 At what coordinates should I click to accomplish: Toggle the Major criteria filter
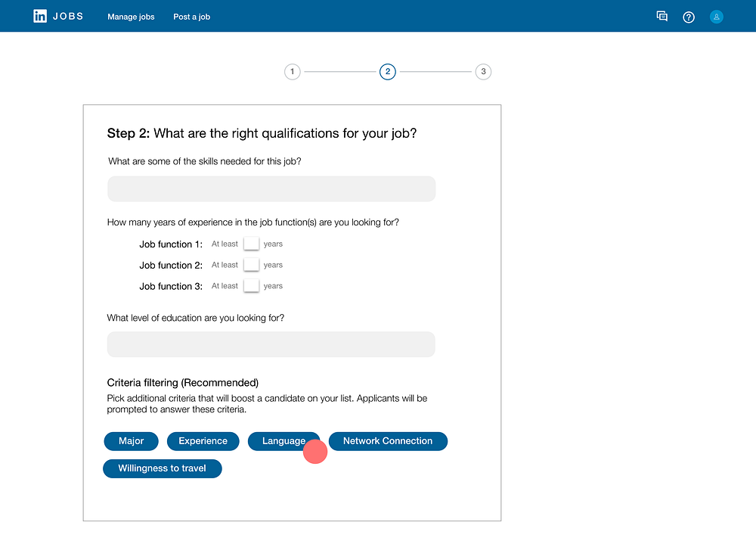point(131,441)
